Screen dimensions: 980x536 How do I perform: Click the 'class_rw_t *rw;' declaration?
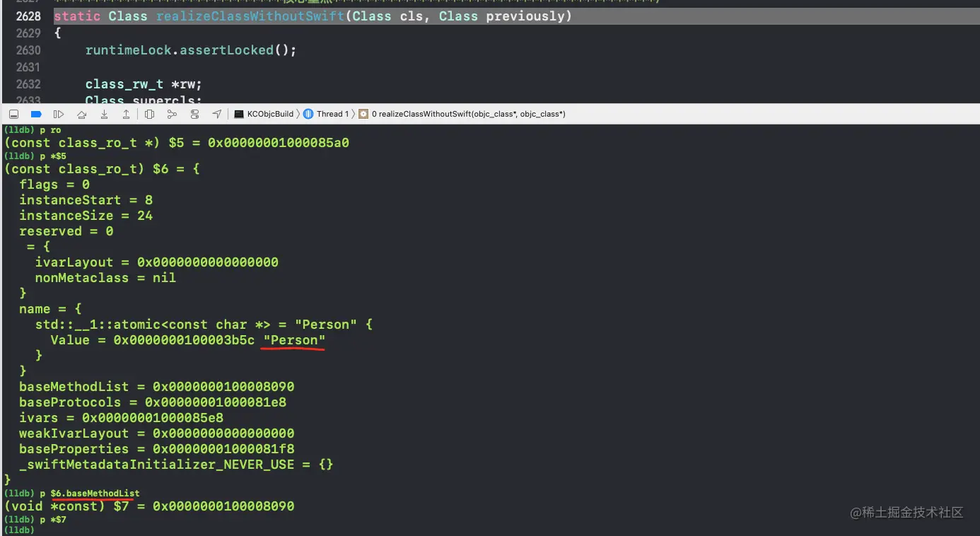[144, 84]
